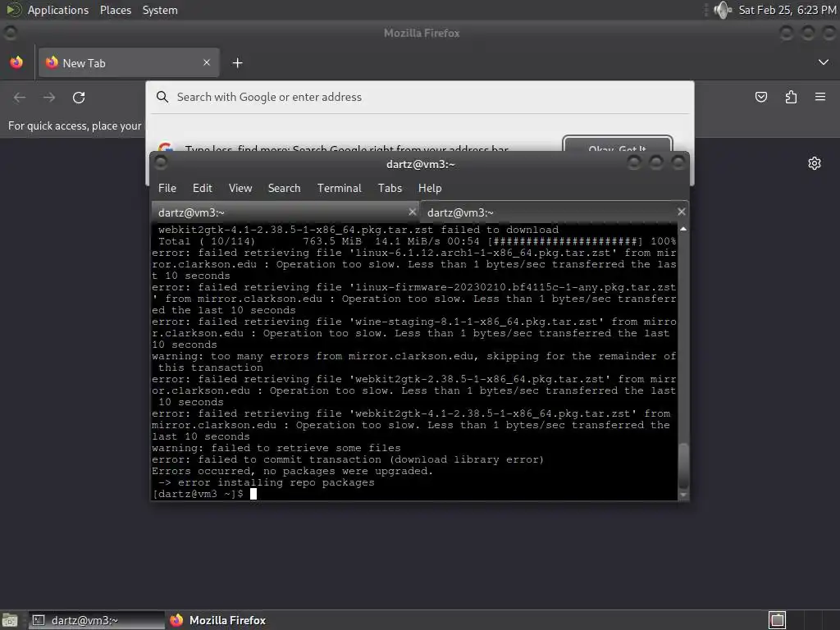The image size is (840, 630).
Task: Open the Save to Pocket icon
Action: pos(760,97)
